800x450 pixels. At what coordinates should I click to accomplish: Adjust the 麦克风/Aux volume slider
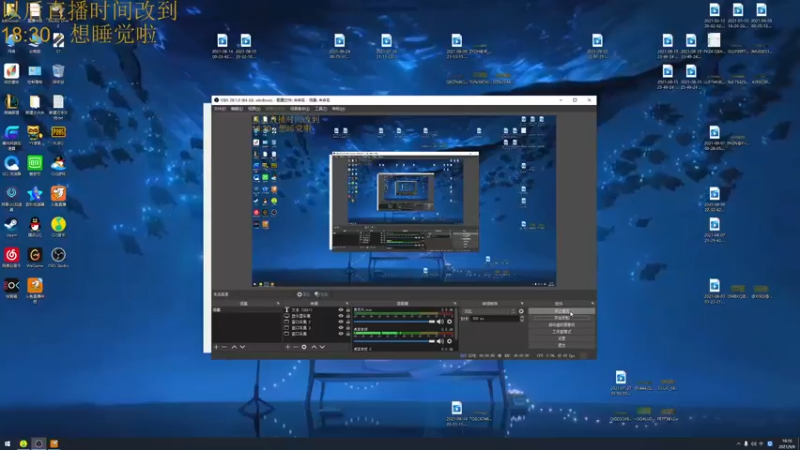(x=394, y=321)
